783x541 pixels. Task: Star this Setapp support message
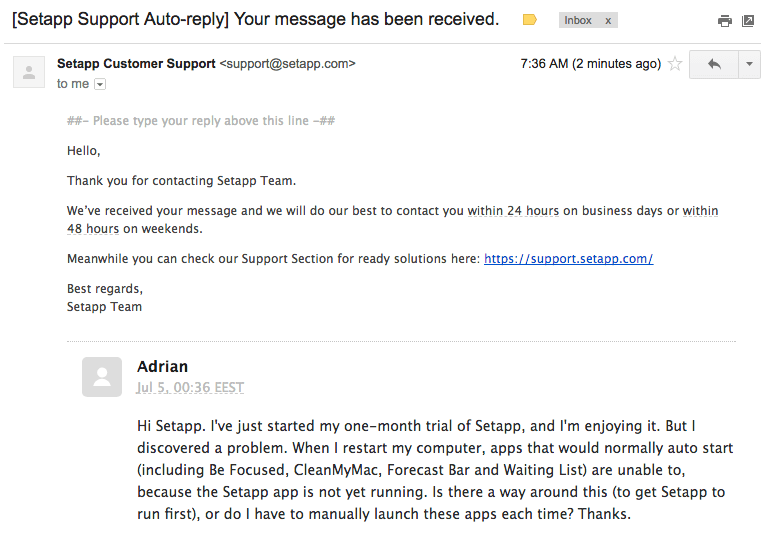[x=675, y=64]
